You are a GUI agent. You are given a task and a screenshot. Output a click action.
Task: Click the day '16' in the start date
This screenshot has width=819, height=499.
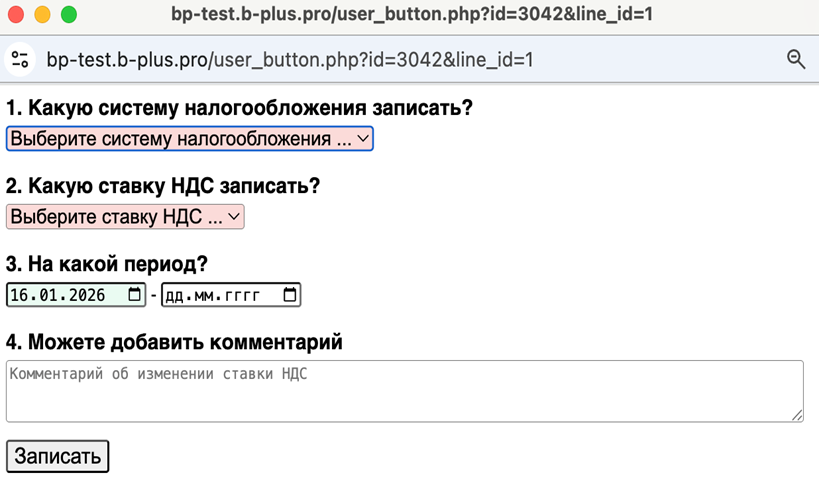[20, 295]
